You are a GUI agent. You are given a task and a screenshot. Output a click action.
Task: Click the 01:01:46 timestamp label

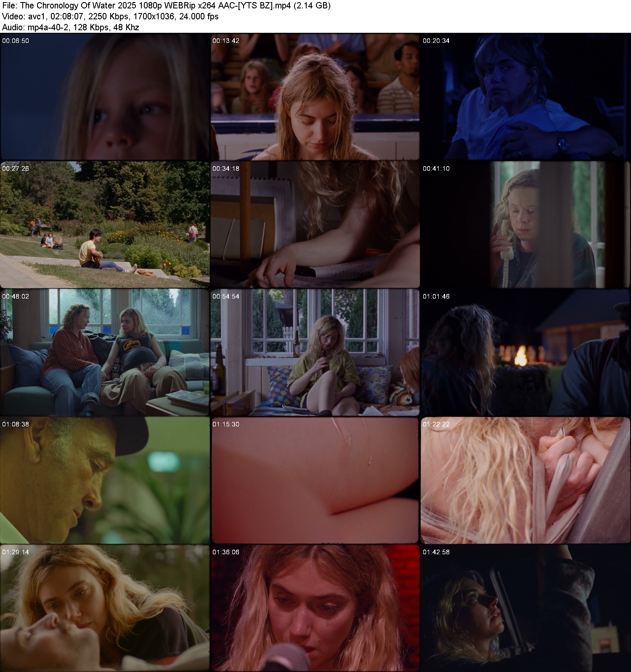(436, 296)
